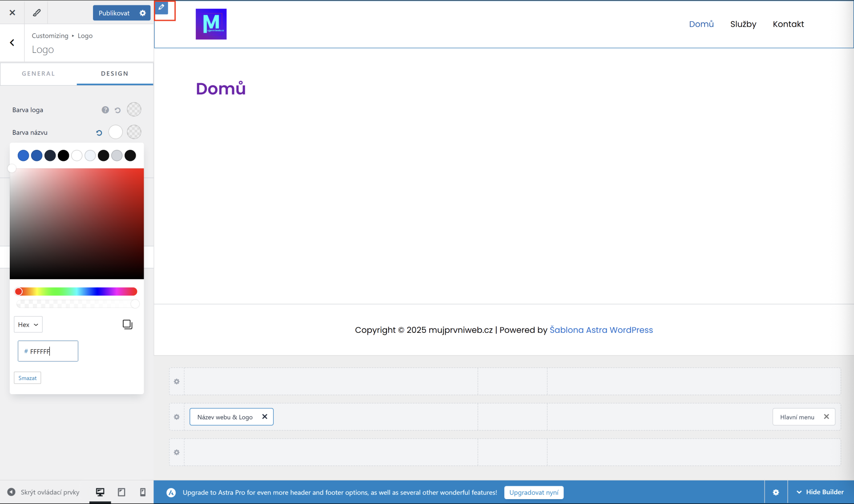The height and width of the screenshot is (504, 854).
Task: Switch to the General tab
Action: click(38, 73)
